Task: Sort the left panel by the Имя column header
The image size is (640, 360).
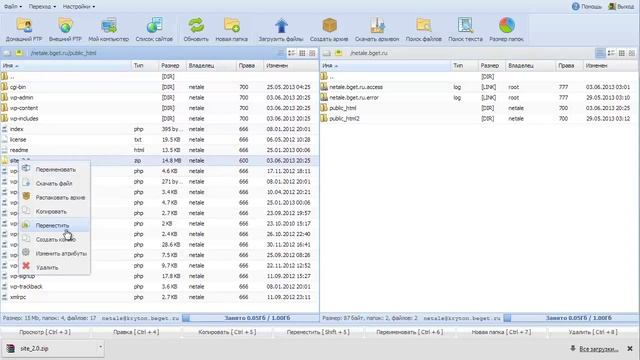Action: click(65, 65)
